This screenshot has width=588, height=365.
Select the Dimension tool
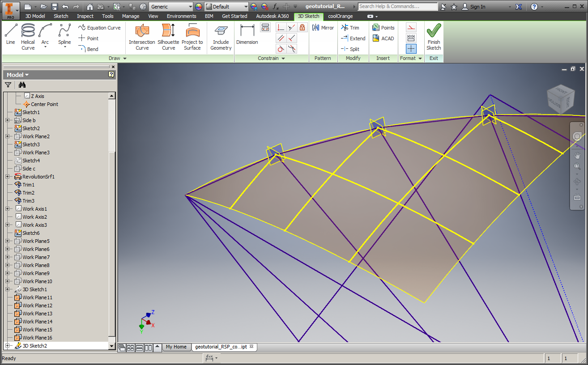click(x=247, y=35)
